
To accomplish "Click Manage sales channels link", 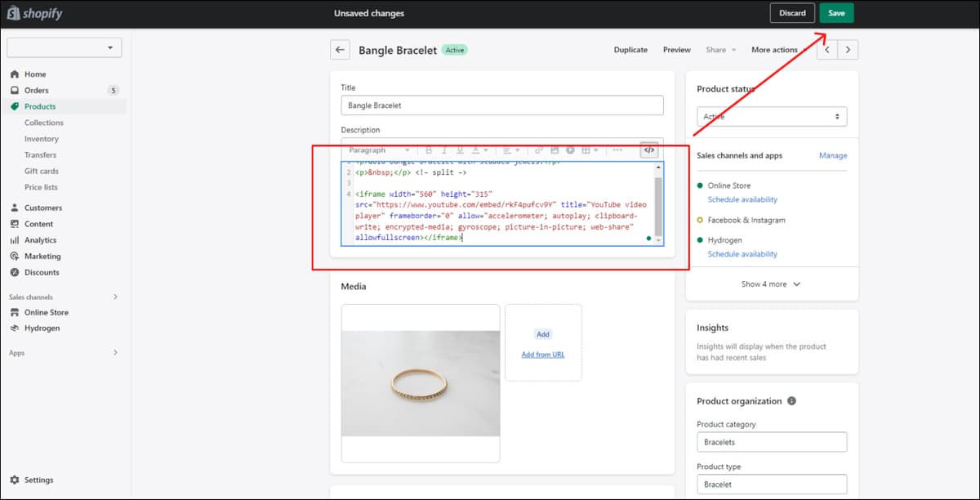I will click(x=833, y=155).
